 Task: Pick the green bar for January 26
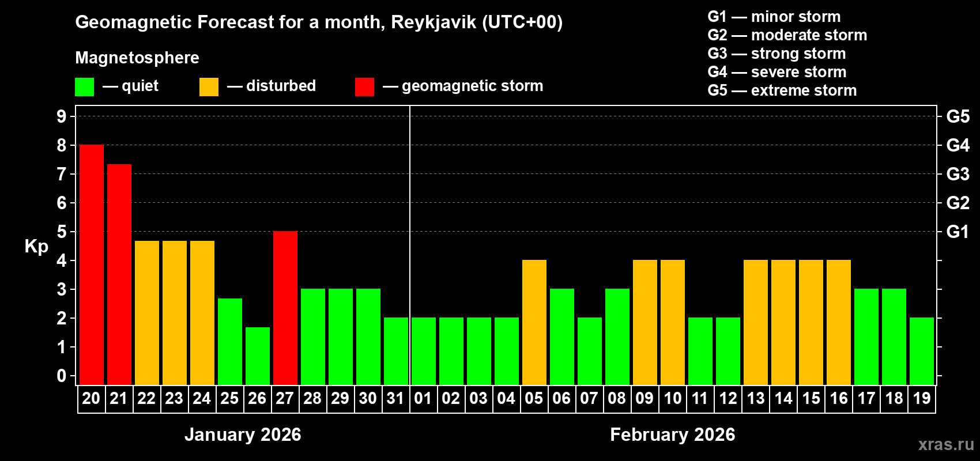pyautogui.click(x=258, y=356)
